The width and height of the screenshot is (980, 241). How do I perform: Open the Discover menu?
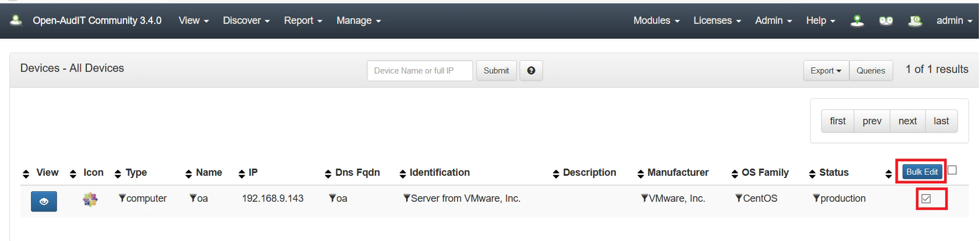pyautogui.click(x=246, y=20)
